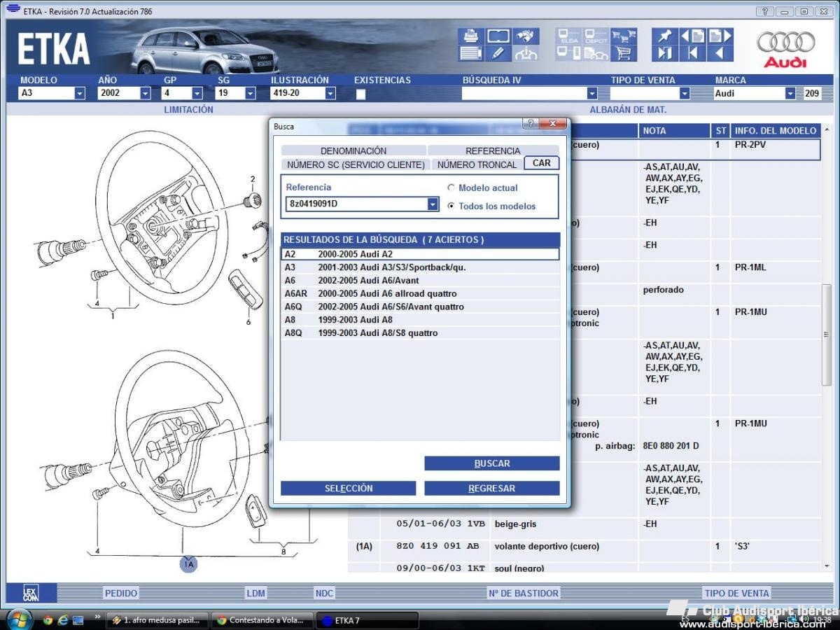Click the Nº DE BASTIDOR button
840x630 pixels.
coord(524,593)
